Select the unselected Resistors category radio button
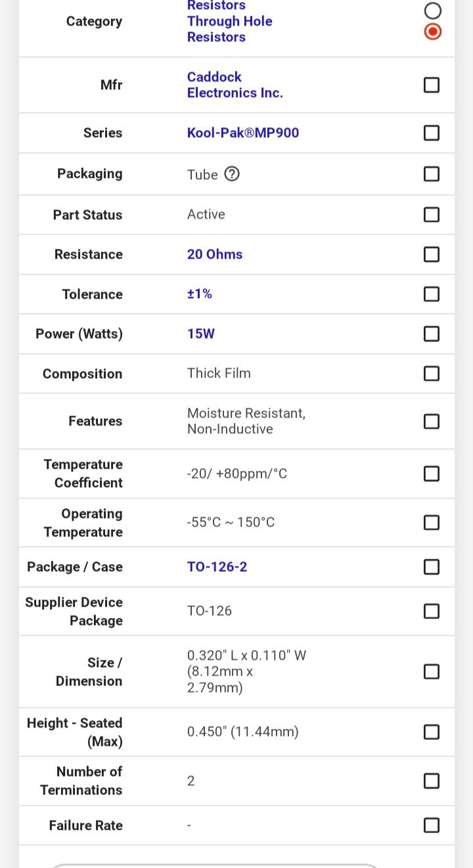This screenshot has width=473, height=868. (432, 10)
